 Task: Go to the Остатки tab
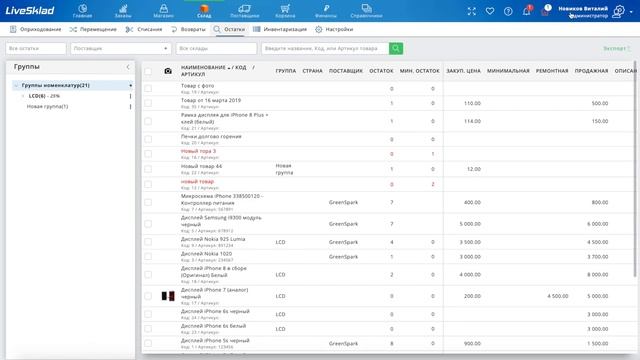click(229, 29)
